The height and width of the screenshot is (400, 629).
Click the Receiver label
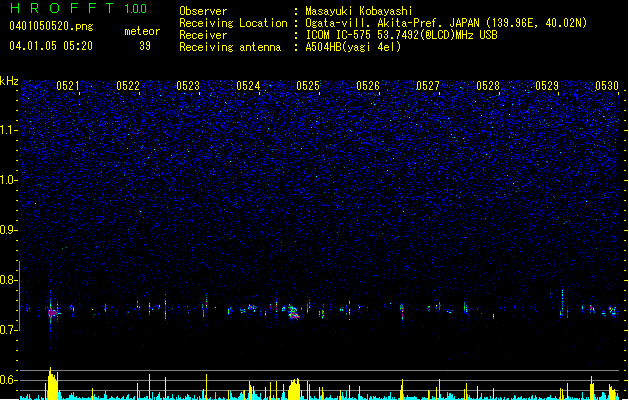tap(203, 35)
